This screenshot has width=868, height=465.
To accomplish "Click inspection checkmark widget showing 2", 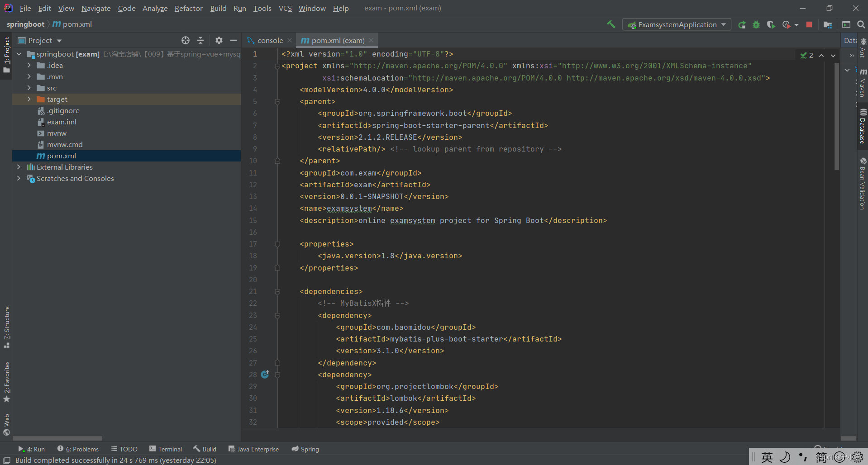I will 806,55.
